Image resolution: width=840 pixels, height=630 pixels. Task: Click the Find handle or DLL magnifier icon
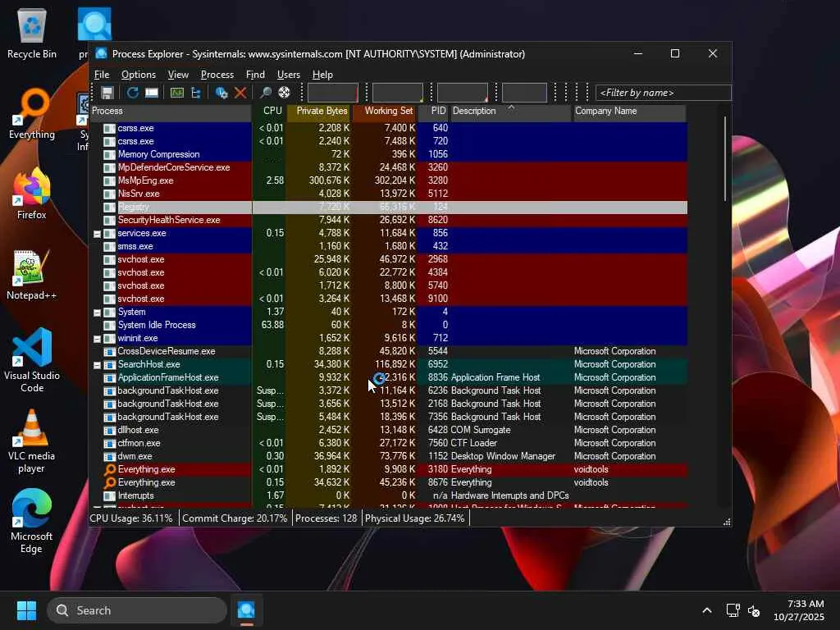tap(265, 93)
